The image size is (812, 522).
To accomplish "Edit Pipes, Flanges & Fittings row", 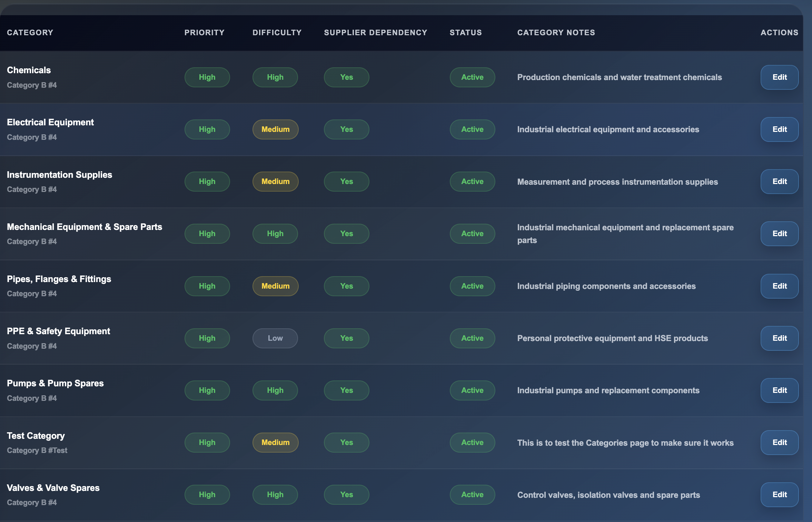I will tap(779, 286).
